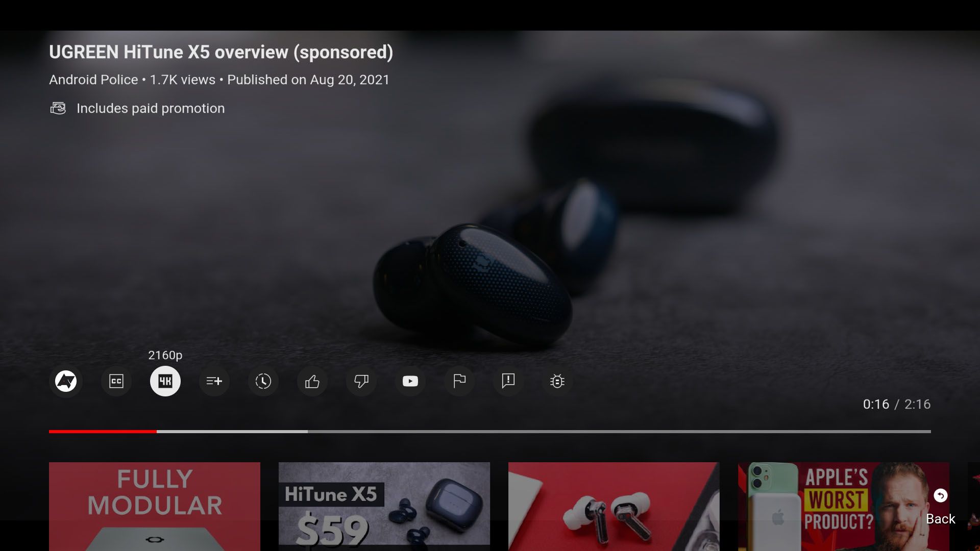
Task: Select the Android Police channel info line
Action: coord(219,80)
